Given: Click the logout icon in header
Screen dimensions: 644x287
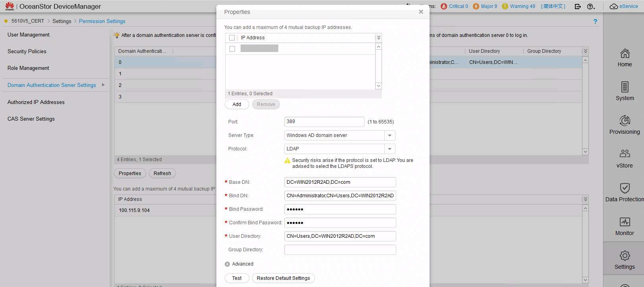Looking at the screenshot, I should coord(578,6).
